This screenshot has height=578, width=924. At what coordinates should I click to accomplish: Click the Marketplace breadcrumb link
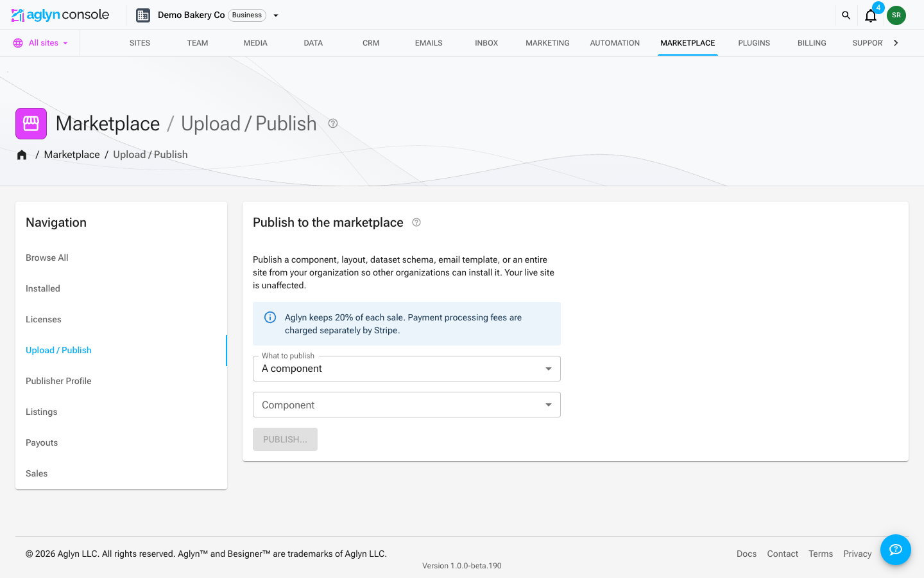pyautogui.click(x=72, y=155)
